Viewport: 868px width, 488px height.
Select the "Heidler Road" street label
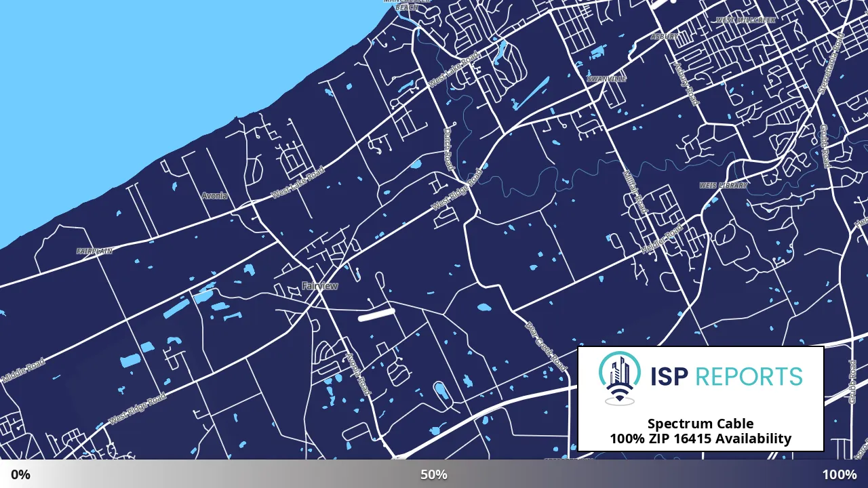click(x=663, y=240)
